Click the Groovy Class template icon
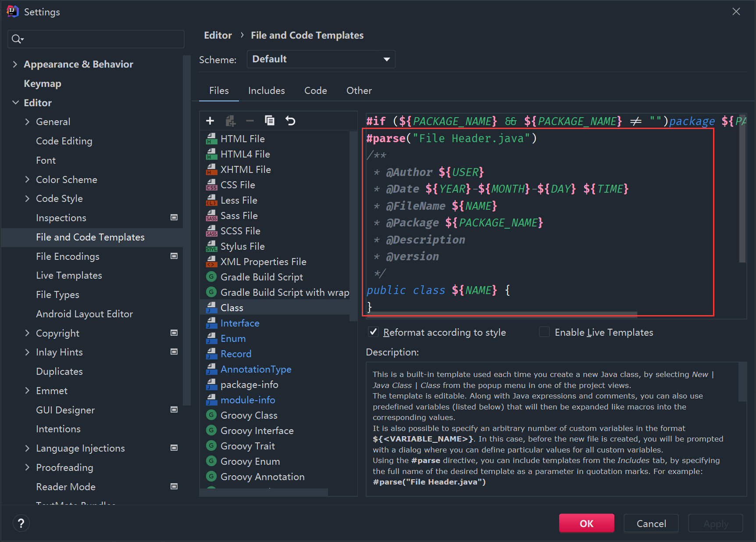The width and height of the screenshot is (756, 542). pyautogui.click(x=211, y=415)
